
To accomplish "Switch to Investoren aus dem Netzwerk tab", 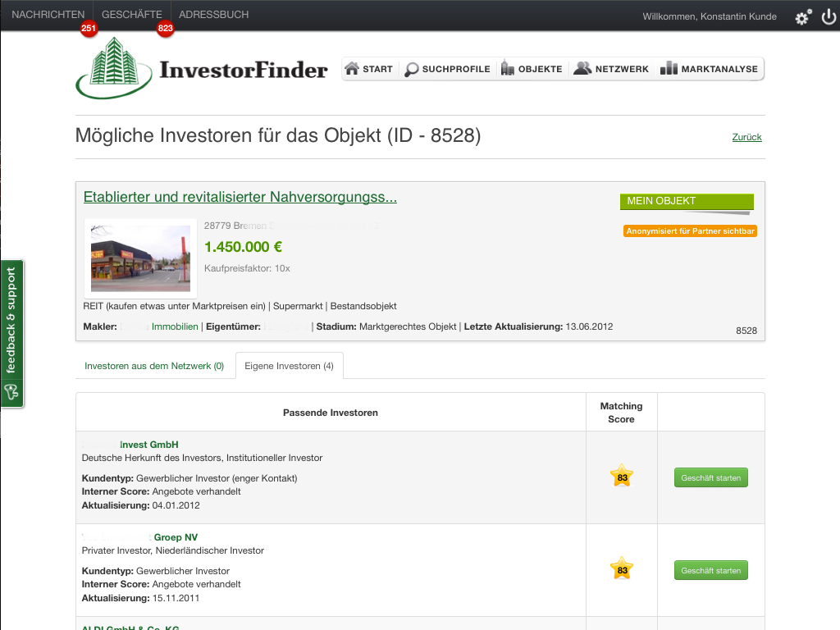I will pos(154,366).
